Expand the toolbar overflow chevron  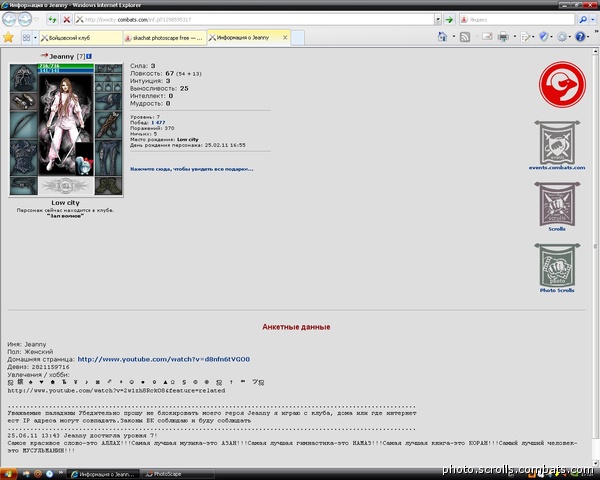pyautogui.click(x=595, y=33)
